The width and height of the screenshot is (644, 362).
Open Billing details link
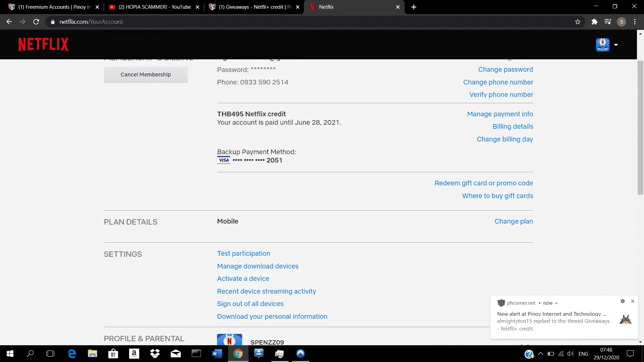coord(513,126)
